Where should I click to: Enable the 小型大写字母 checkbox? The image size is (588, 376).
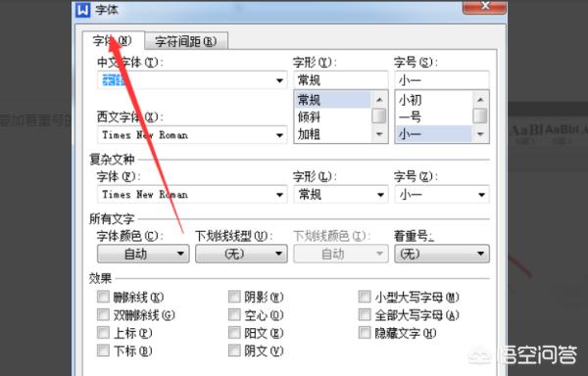coord(365,297)
